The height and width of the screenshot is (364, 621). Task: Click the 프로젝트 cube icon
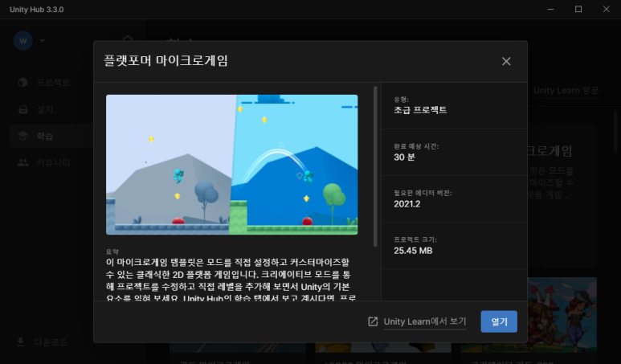pyautogui.click(x=23, y=83)
